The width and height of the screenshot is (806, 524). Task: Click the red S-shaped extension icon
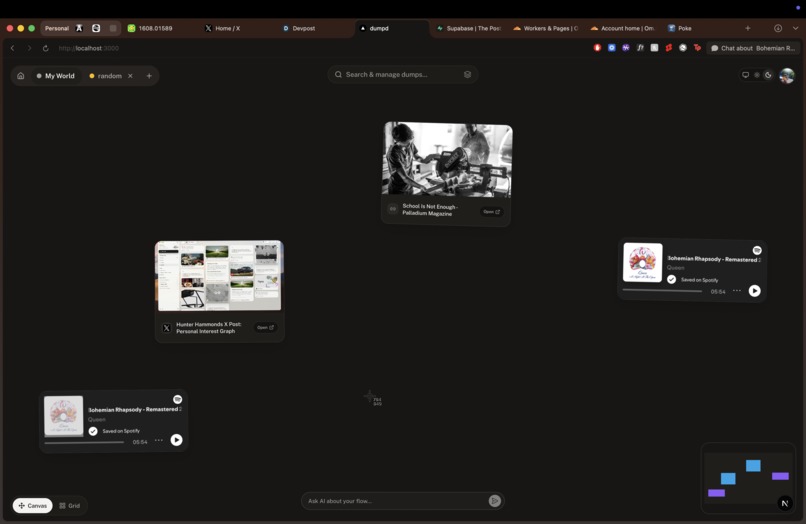click(668, 48)
